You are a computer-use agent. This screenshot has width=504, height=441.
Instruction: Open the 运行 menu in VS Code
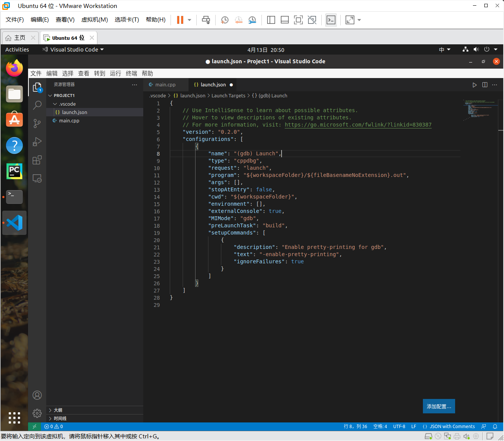116,73
